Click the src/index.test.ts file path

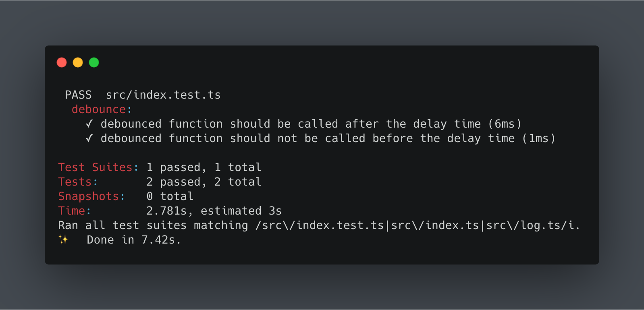click(x=163, y=95)
